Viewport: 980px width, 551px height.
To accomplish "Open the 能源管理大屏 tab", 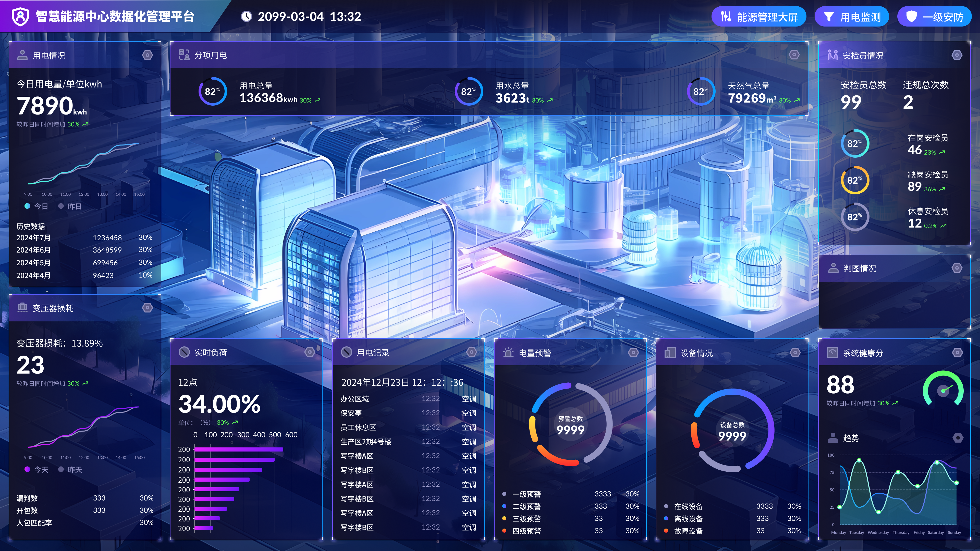I will [758, 17].
